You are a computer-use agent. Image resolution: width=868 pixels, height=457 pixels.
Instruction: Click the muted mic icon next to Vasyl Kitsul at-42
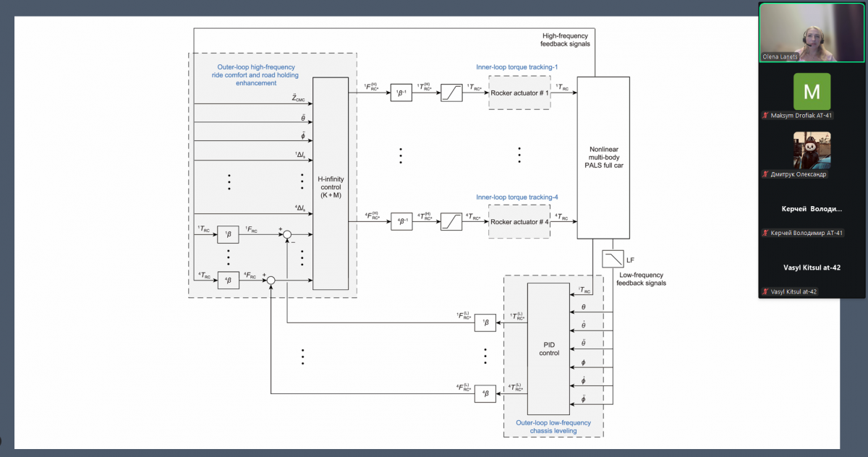[765, 291]
